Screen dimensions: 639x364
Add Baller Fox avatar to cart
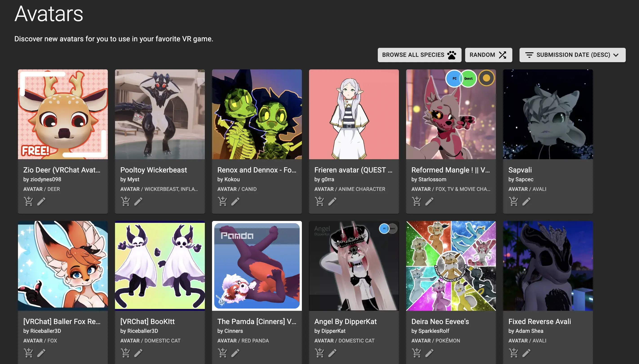[x=28, y=353]
